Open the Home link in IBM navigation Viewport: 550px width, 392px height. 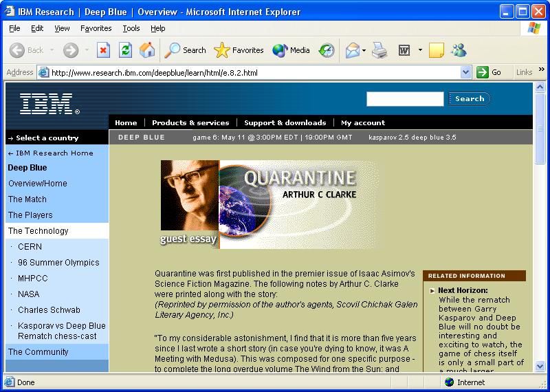[x=126, y=123]
